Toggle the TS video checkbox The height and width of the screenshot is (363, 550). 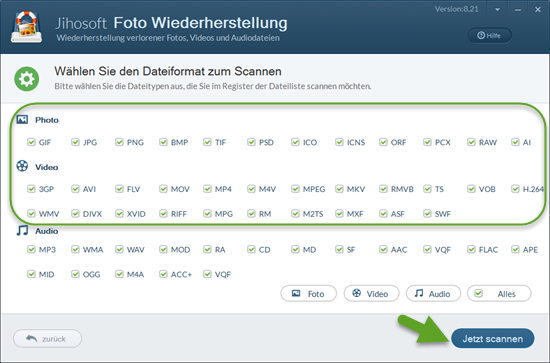point(427,189)
